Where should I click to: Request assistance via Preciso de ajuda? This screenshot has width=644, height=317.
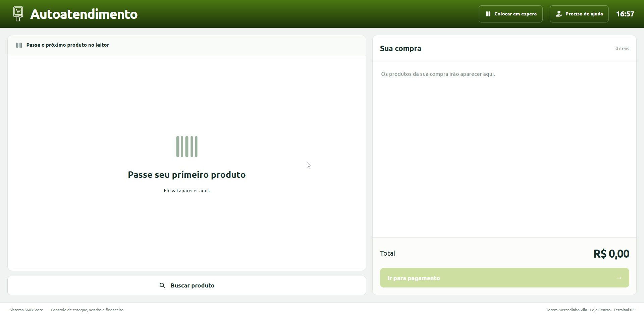(x=579, y=14)
